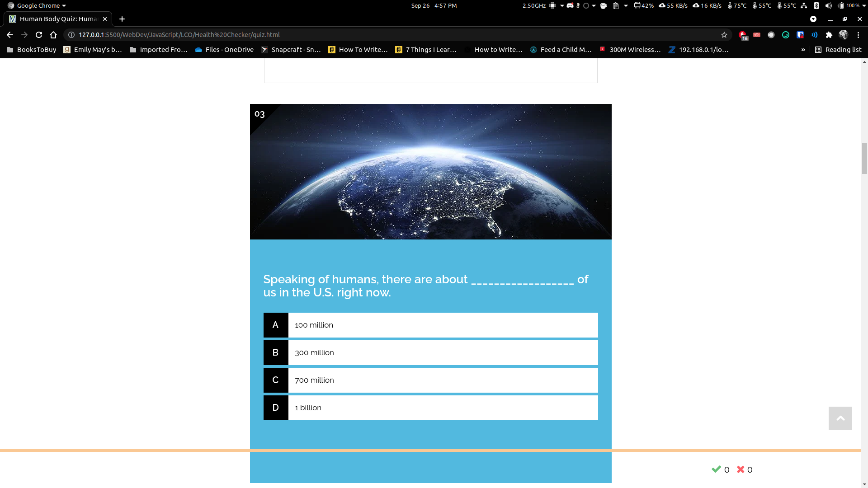Click the site information icon
Viewport: 868px width, 488px height.
point(71,35)
